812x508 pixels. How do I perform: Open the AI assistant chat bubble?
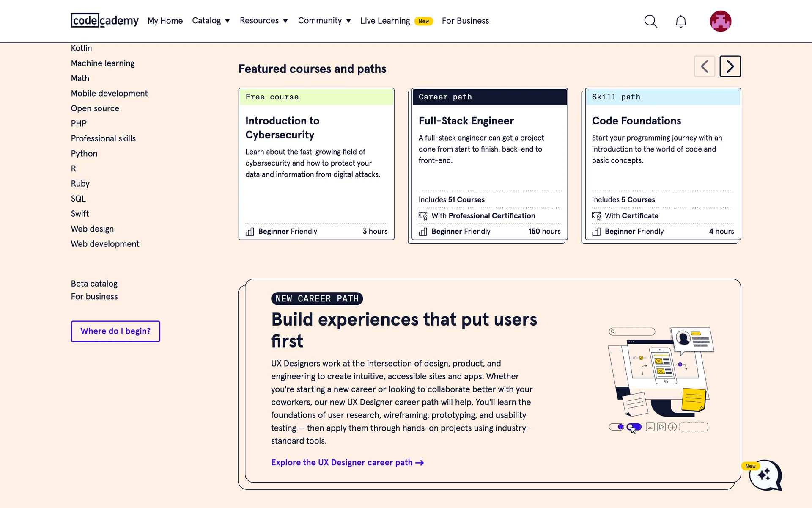click(765, 475)
